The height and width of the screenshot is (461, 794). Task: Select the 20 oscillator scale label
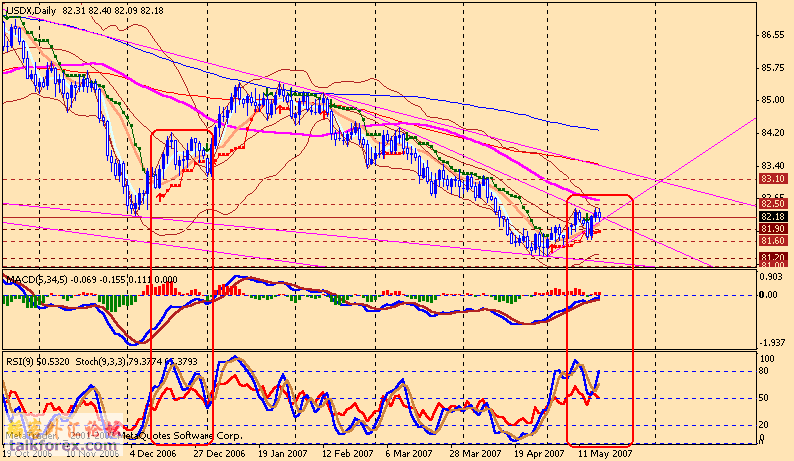(x=764, y=425)
